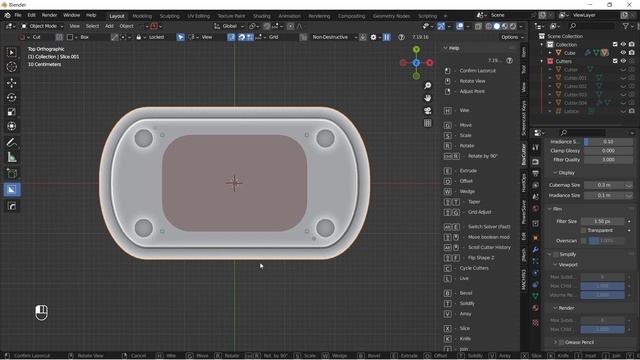Click the Clamp Glossy value field
The height and width of the screenshot is (360, 640).
(x=608, y=151)
